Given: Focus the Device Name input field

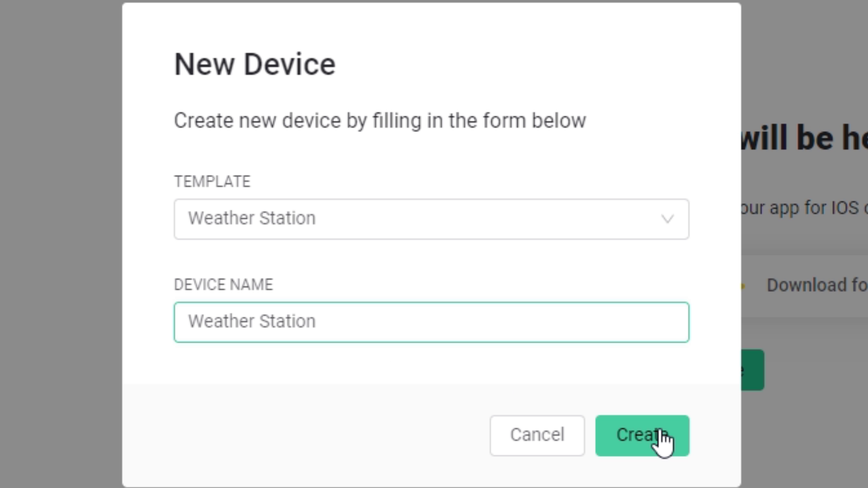Looking at the screenshot, I should (x=431, y=322).
